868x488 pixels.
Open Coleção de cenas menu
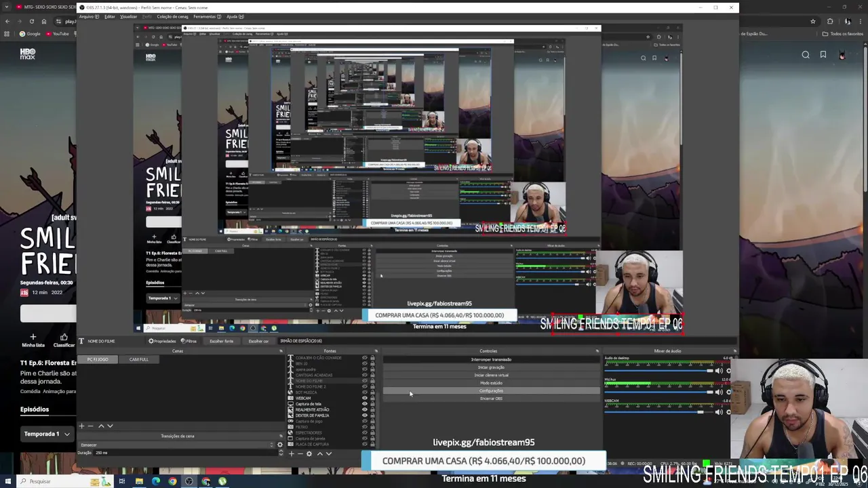click(172, 16)
